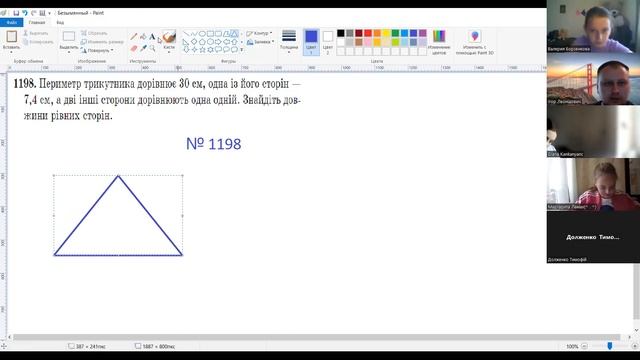This screenshot has height=360, width=640.
Task: Select the Fill with color bucket tool
Action: point(143,37)
